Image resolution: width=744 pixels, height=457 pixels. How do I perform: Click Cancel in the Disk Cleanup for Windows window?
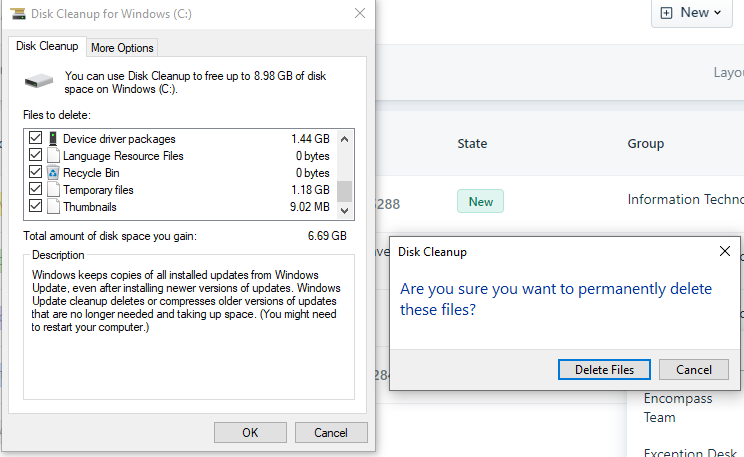pos(331,433)
